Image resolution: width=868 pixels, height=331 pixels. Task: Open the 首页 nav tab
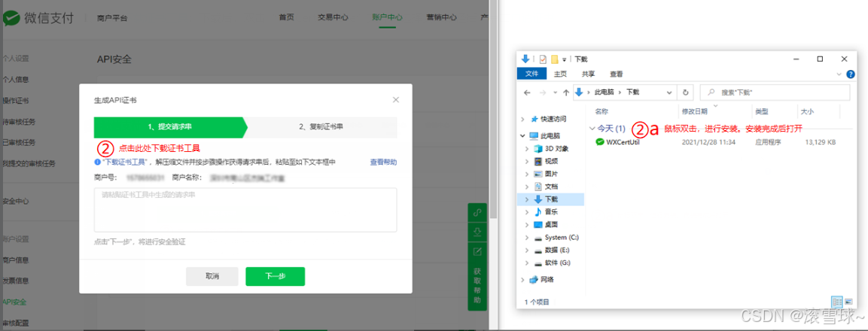tap(286, 17)
